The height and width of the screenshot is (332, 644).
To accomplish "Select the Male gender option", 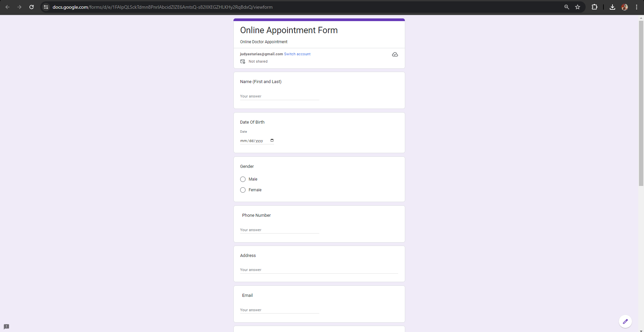I will (x=243, y=179).
